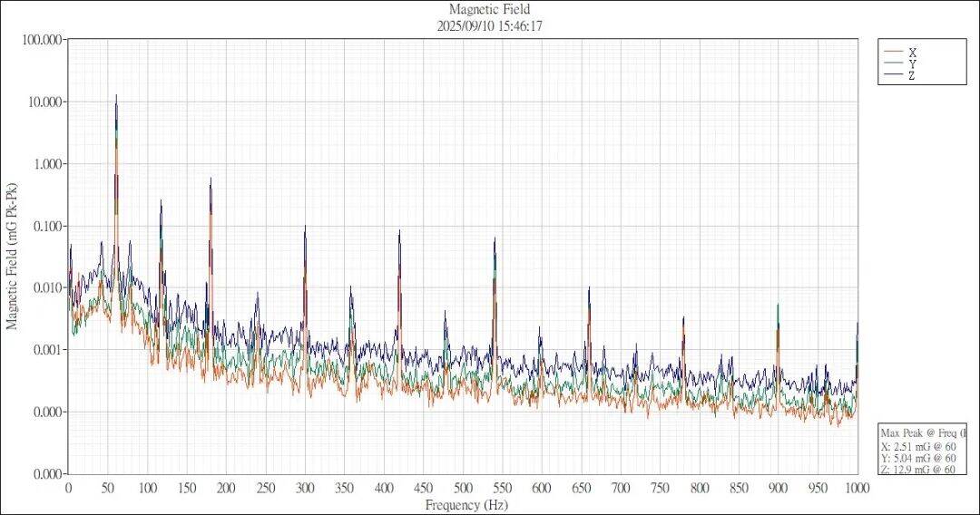Click the 500 tick on frequency axis

pyautogui.click(x=463, y=488)
